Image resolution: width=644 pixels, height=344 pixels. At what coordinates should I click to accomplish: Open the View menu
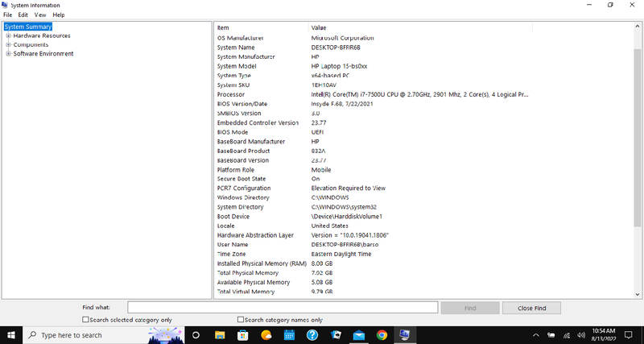click(40, 15)
